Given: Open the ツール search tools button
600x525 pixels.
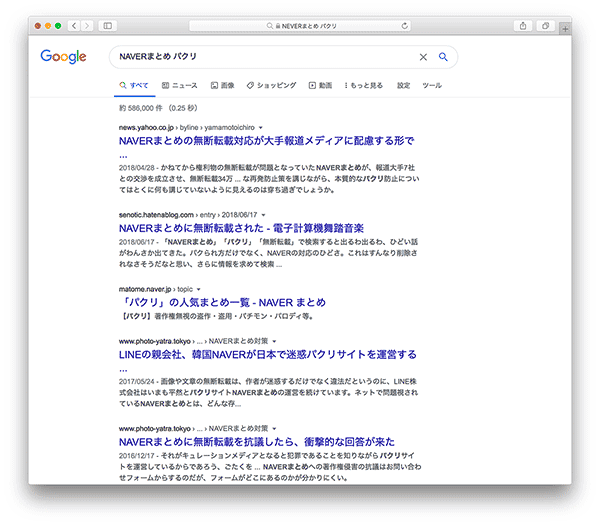Looking at the screenshot, I should point(432,86).
